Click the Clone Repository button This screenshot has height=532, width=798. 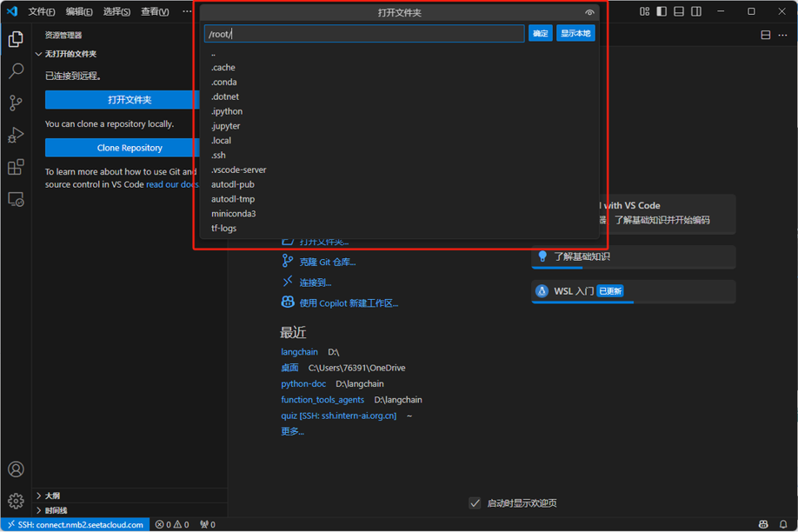coord(123,148)
